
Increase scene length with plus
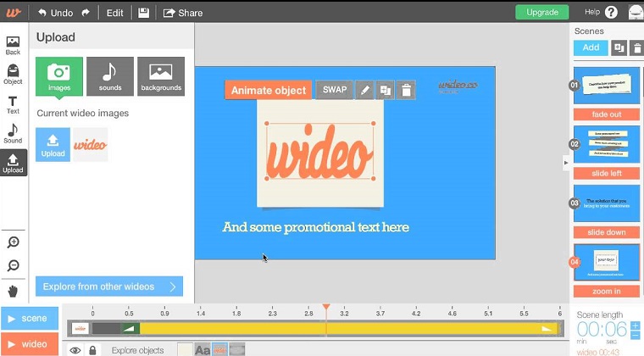click(x=635, y=326)
